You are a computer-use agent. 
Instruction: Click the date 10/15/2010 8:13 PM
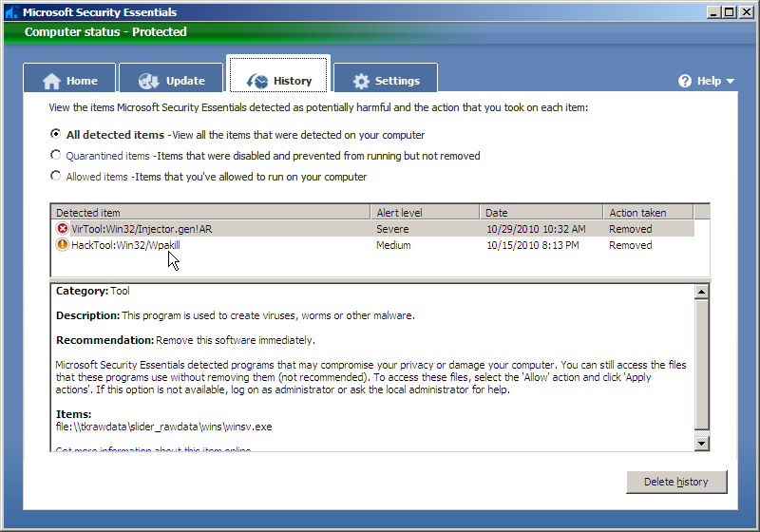(x=533, y=245)
